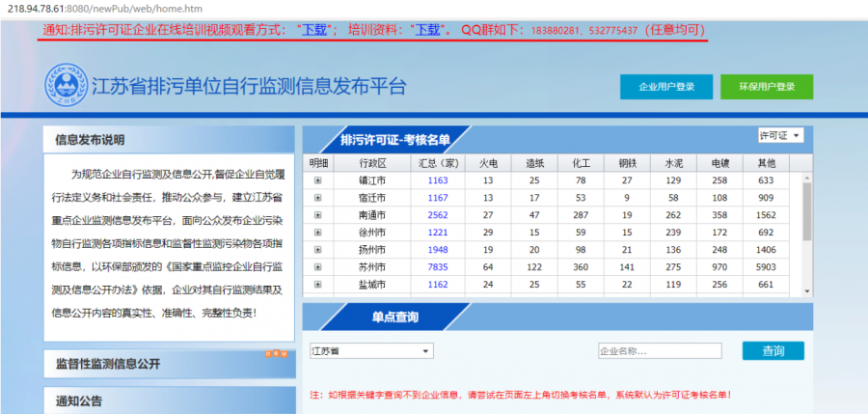Open the 江苏省 region dropdown
This screenshot has height=414, width=868.
click(371, 351)
